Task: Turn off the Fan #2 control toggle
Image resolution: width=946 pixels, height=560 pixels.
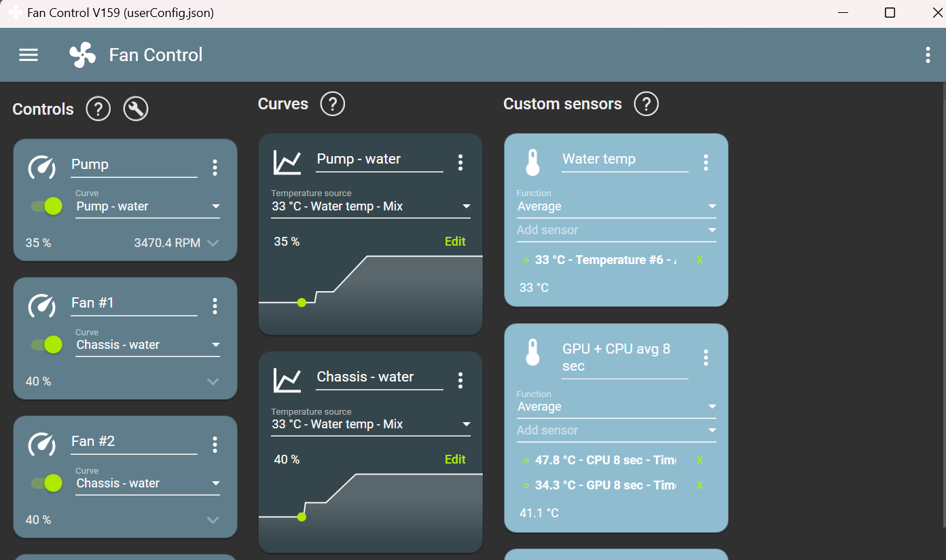Action: tap(48, 483)
